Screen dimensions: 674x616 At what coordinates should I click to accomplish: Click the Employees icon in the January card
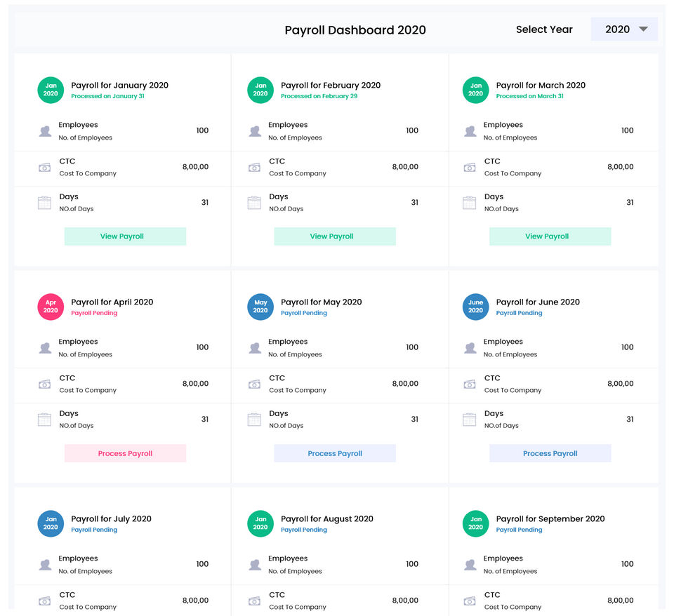(x=45, y=131)
